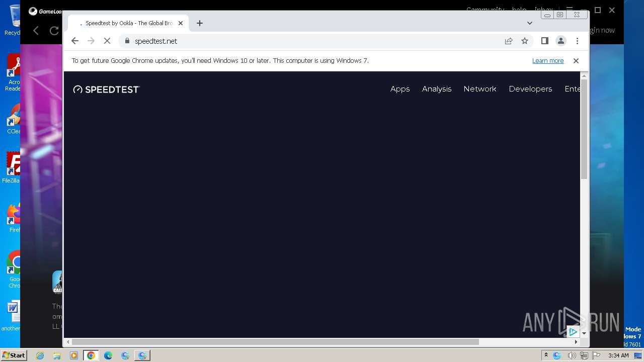The image size is (644, 362).
Task: Open the network status tray icon
Action: tap(584, 355)
